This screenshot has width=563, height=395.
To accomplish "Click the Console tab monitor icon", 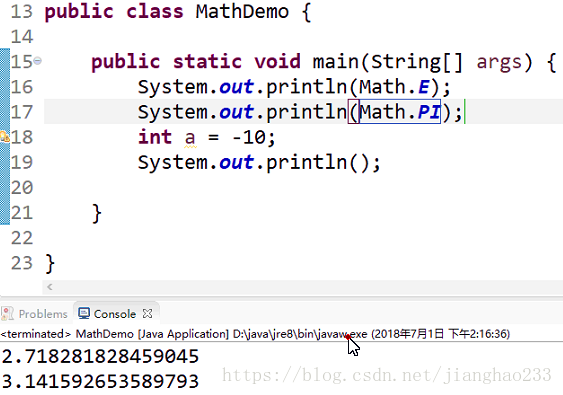I will point(84,313).
